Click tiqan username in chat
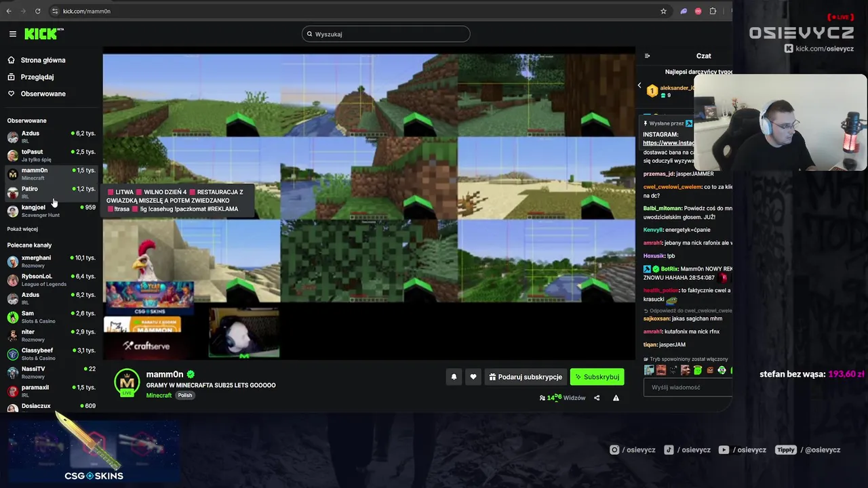The image size is (868, 488). [x=650, y=345]
